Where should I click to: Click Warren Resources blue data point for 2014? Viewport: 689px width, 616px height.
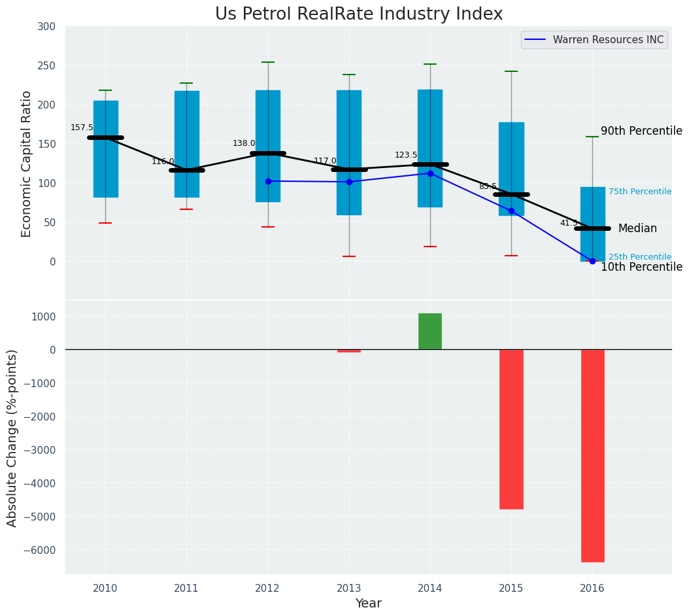pyautogui.click(x=430, y=173)
